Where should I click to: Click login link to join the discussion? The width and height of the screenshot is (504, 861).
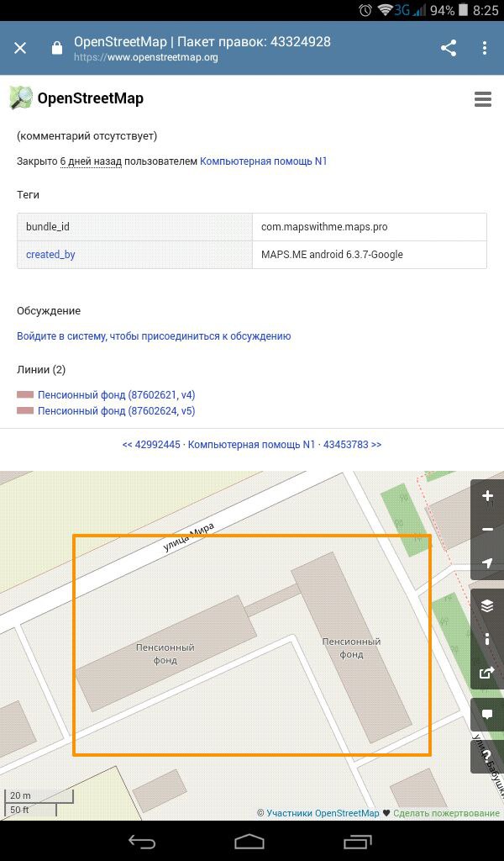tap(154, 335)
